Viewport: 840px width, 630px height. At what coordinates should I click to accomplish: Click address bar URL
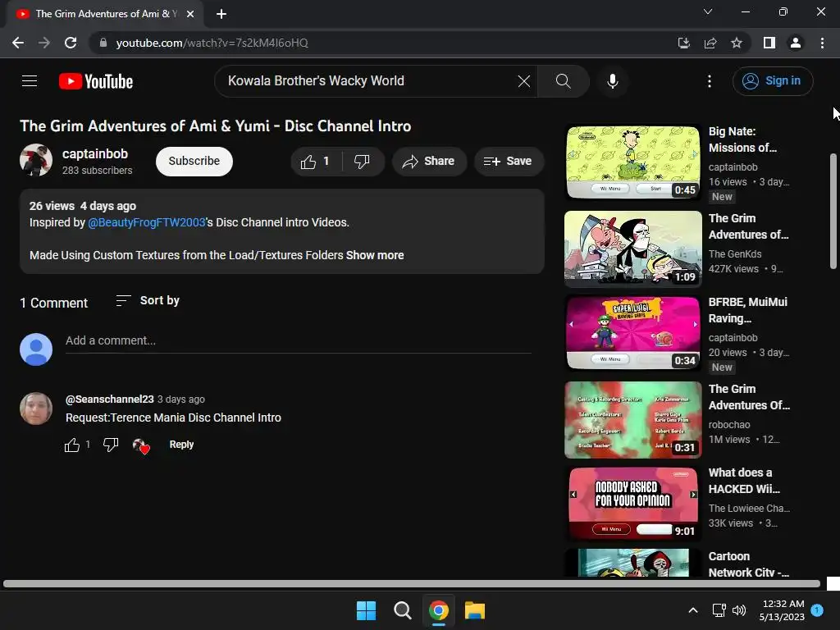pos(212,43)
